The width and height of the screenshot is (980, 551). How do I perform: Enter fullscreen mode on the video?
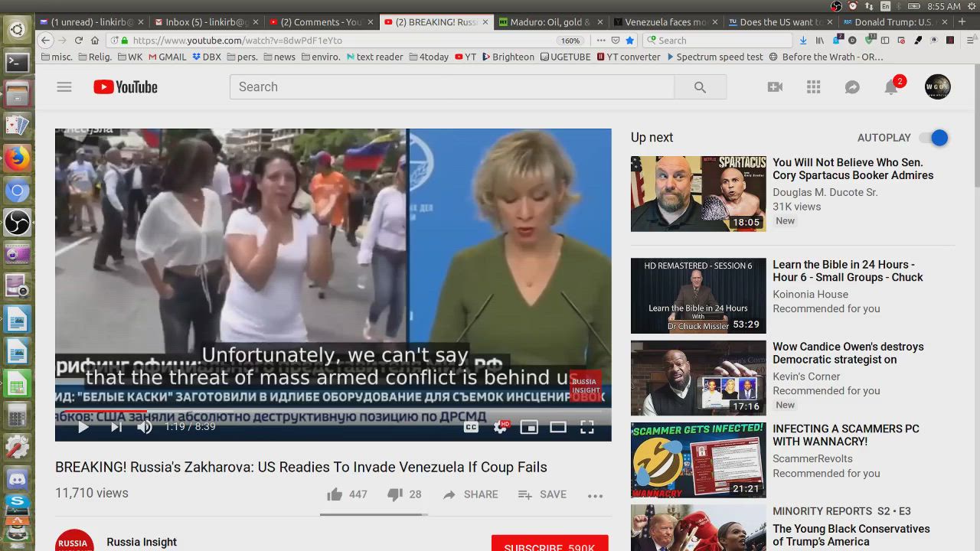(587, 427)
